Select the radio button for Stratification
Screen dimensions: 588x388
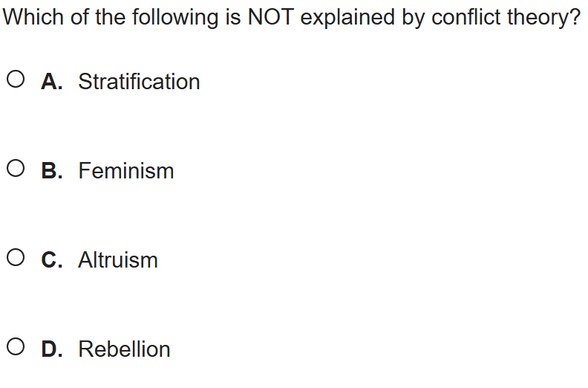pos(16,80)
